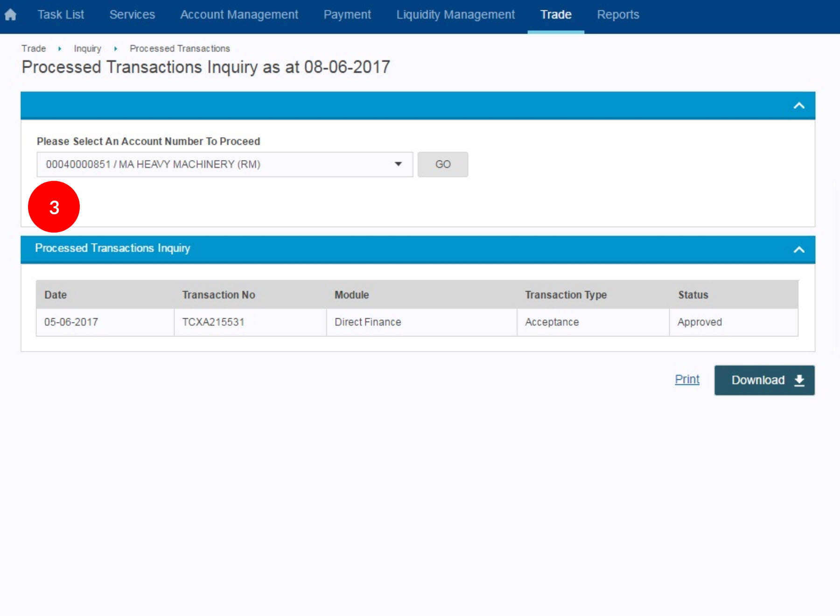The image size is (840, 616).
Task: Click Inquiry in the breadcrumb
Action: point(87,49)
